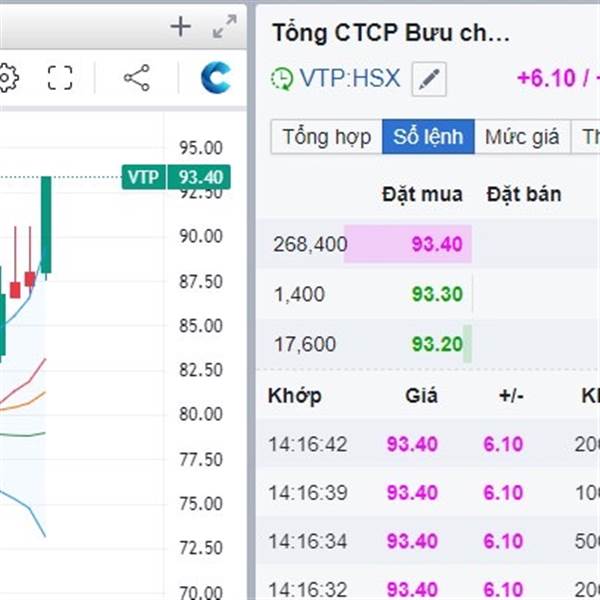The image size is (600, 600).
Task: Click the Đặt mua column header
Action: pos(422,194)
